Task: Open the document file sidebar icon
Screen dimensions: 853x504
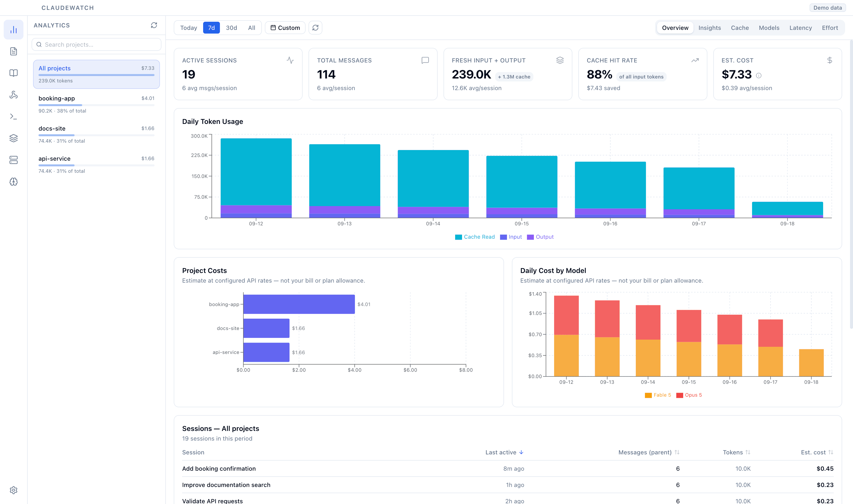Action: pos(14,51)
